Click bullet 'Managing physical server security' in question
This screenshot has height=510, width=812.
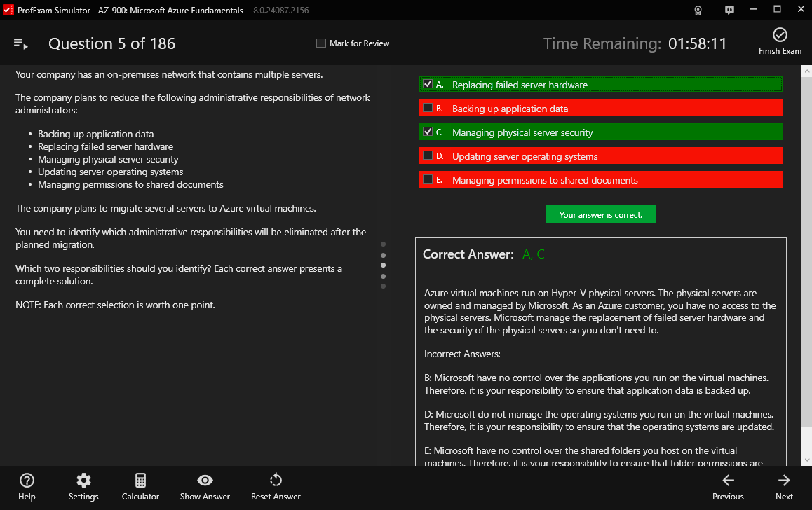click(x=108, y=159)
